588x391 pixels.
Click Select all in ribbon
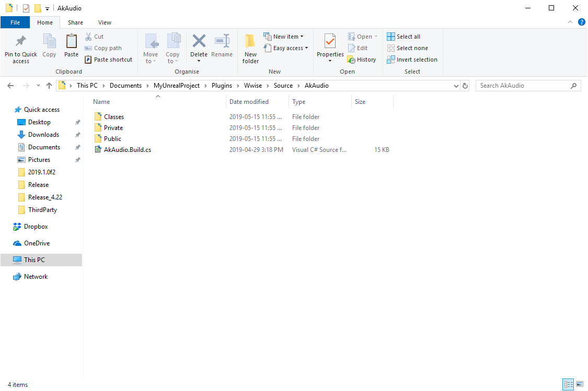tap(403, 37)
